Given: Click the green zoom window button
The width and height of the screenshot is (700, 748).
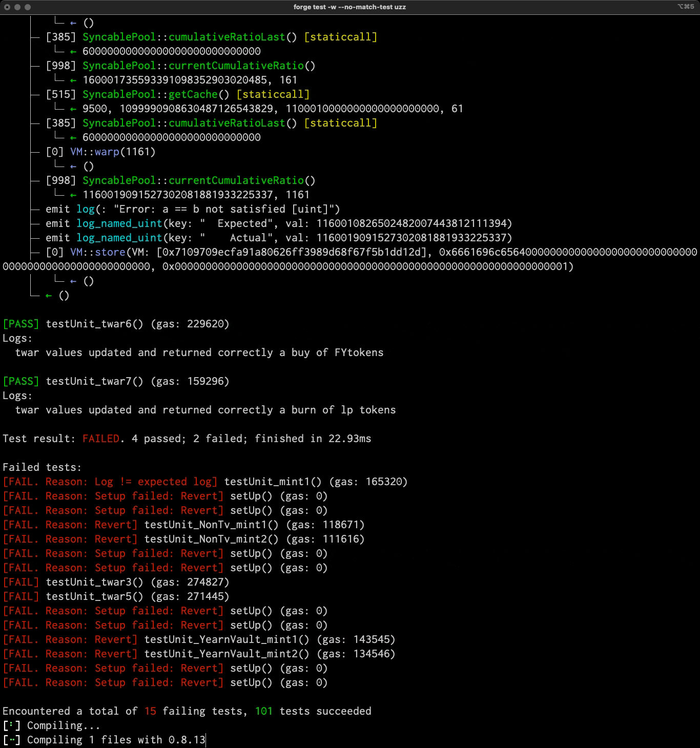Looking at the screenshot, I should [x=28, y=7].
